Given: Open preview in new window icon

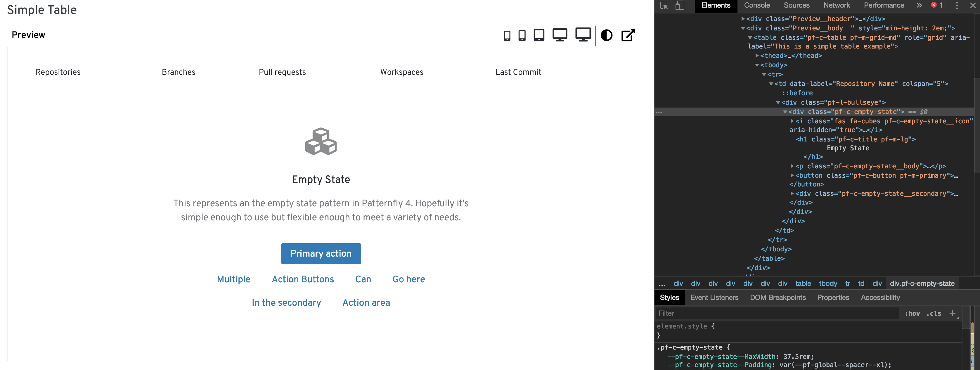Looking at the screenshot, I should tap(628, 35).
